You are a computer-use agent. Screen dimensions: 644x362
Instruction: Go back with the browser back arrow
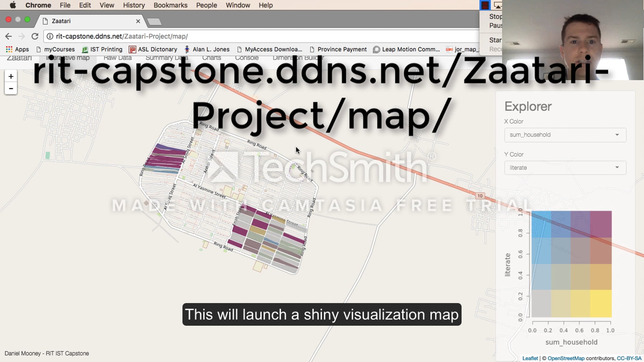[9, 36]
